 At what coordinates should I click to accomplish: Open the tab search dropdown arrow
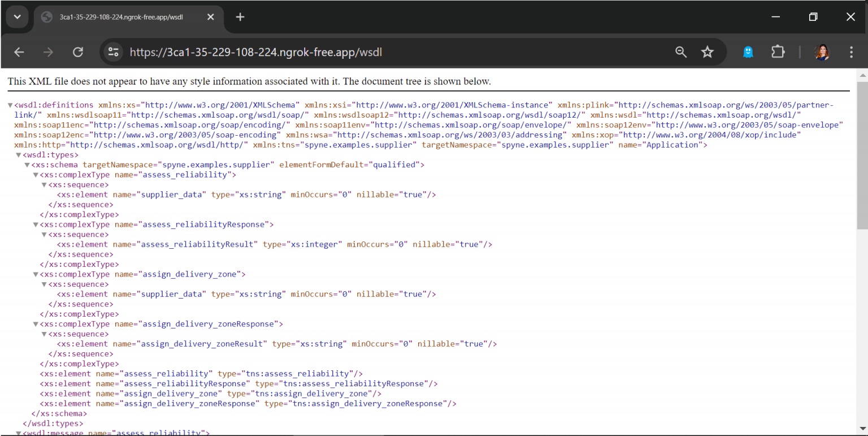(x=17, y=17)
